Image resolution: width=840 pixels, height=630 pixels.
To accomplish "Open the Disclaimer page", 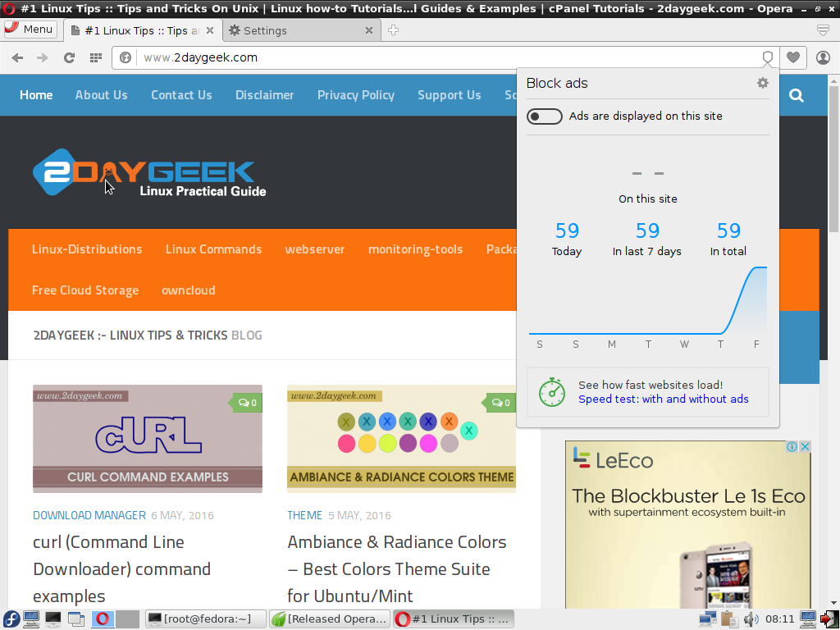I will 265,95.
